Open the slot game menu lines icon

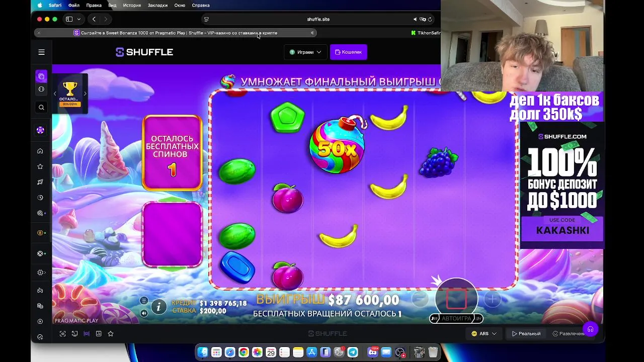[x=144, y=301]
